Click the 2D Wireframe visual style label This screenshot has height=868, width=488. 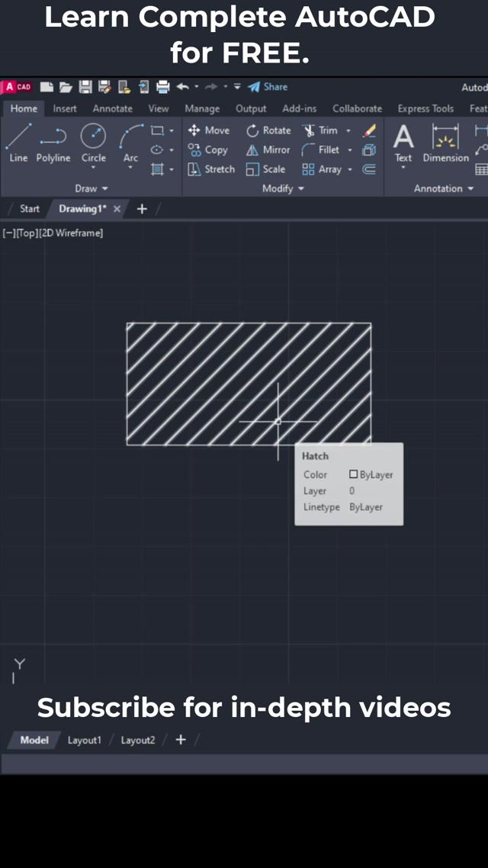[79, 233]
